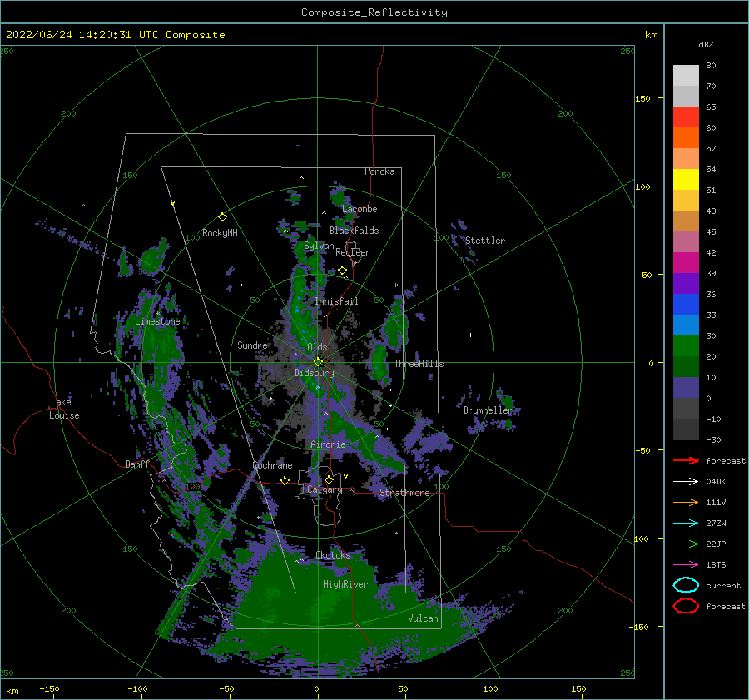The height and width of the screenshot is (700, 749).
Task: Click the '-150' value on the bottom axis
Action: (x=49, y=688)
